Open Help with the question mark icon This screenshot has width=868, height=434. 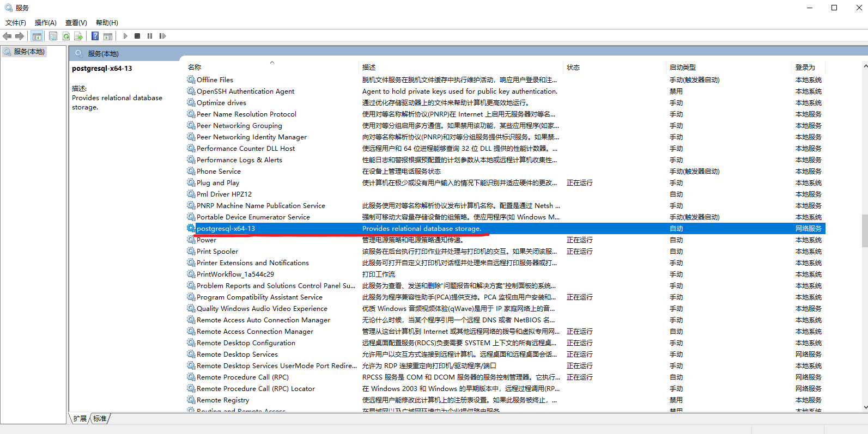click(x=95, y=36)
